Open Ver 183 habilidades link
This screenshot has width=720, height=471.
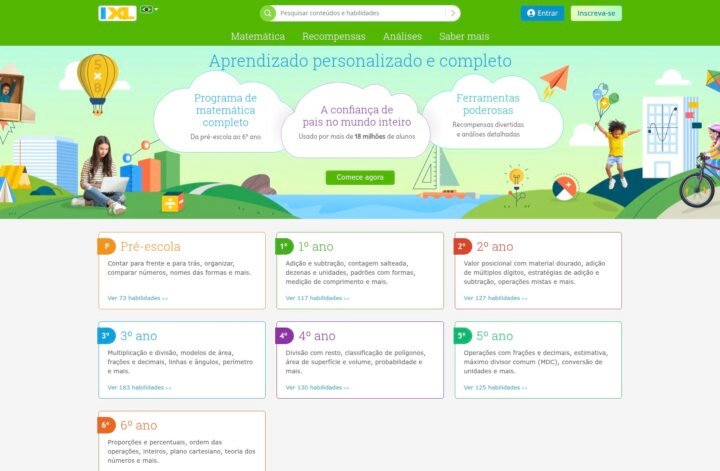137,387
